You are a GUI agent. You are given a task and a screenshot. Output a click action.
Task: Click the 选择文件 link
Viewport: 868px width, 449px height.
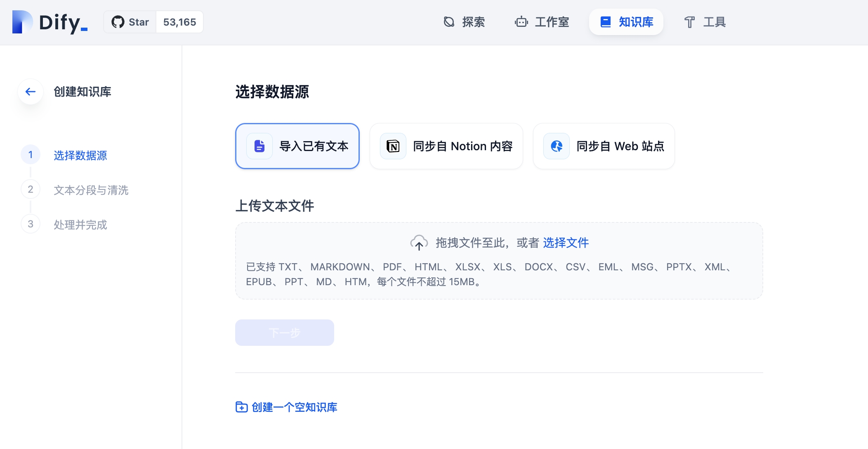coord(566,243)
